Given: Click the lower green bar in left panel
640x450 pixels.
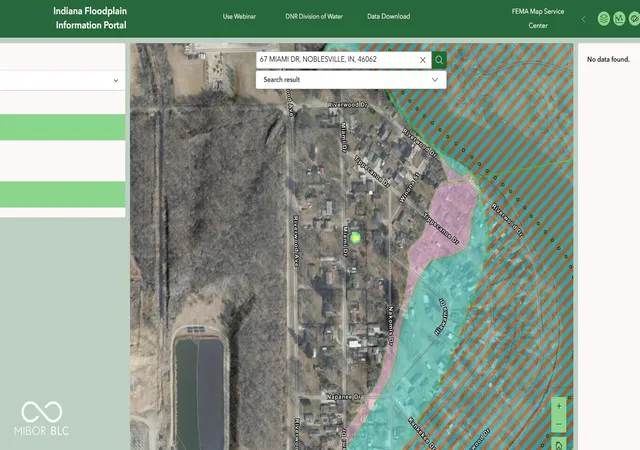Looking at the screenshot, I should [62, 194].
